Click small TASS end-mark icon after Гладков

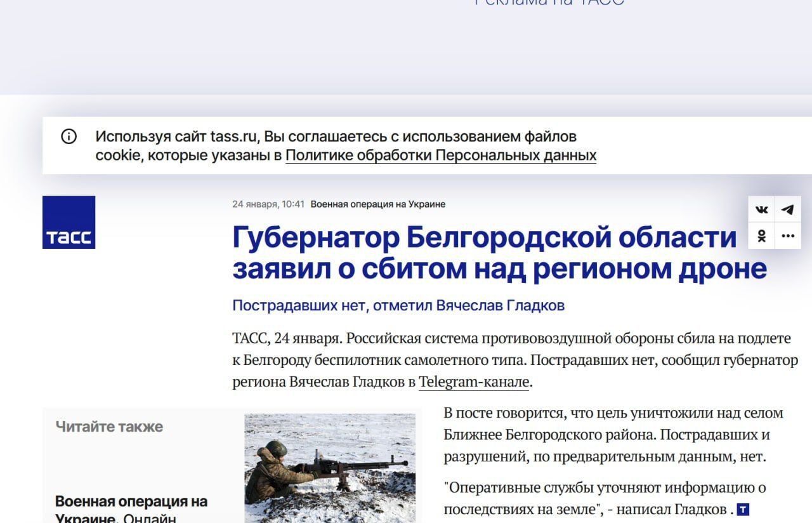[743, 510]
